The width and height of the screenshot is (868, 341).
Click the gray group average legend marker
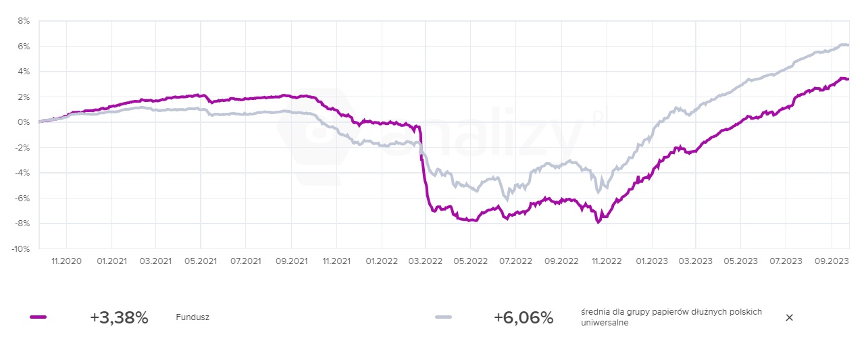pyautogui.click(x=443, y=317)
